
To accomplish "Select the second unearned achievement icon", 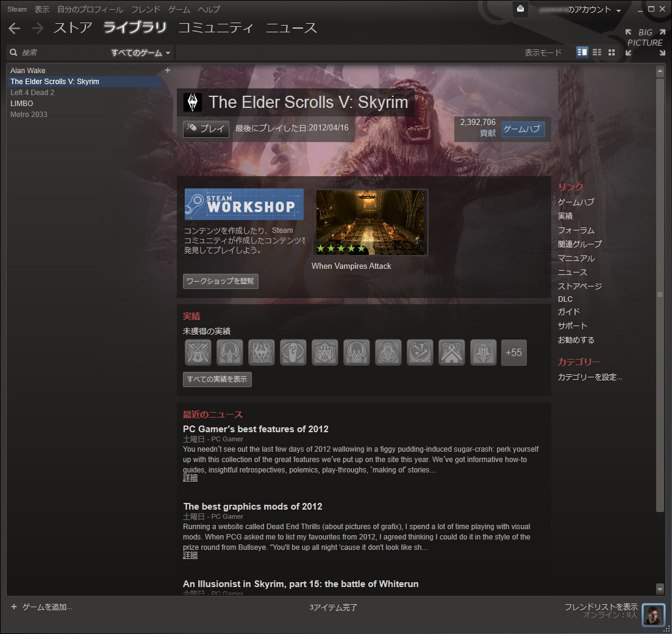I will (x=230, y=352).
